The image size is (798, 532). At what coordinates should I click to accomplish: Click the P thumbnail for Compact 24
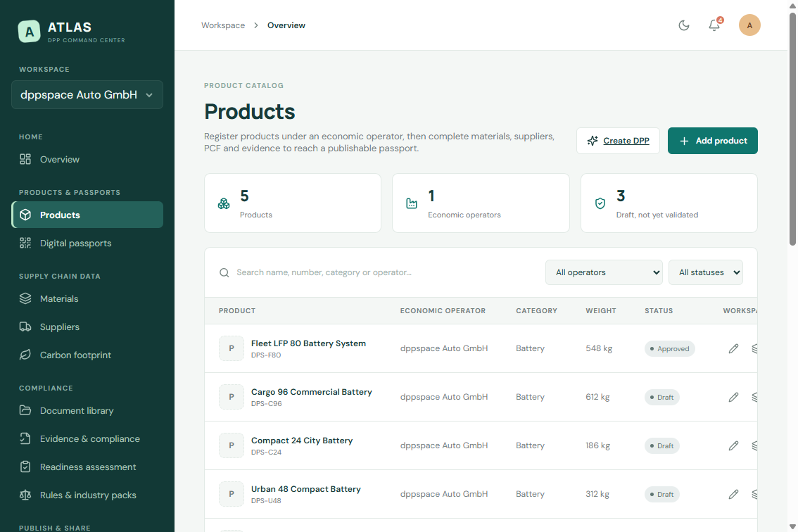(x=232, y=445)
